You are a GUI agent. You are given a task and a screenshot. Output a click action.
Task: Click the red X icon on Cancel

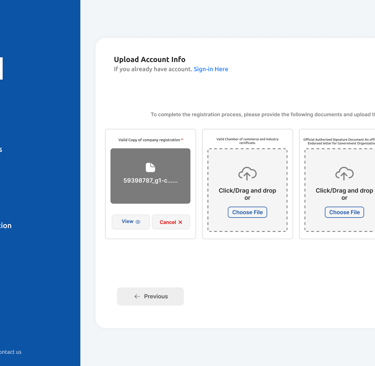(180, 222)
